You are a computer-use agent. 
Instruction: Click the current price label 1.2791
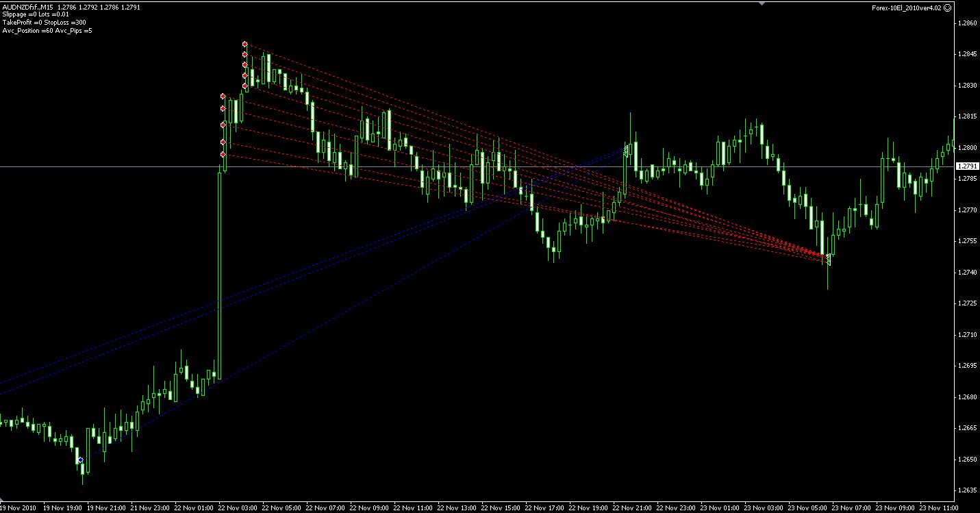pos(967,166)
